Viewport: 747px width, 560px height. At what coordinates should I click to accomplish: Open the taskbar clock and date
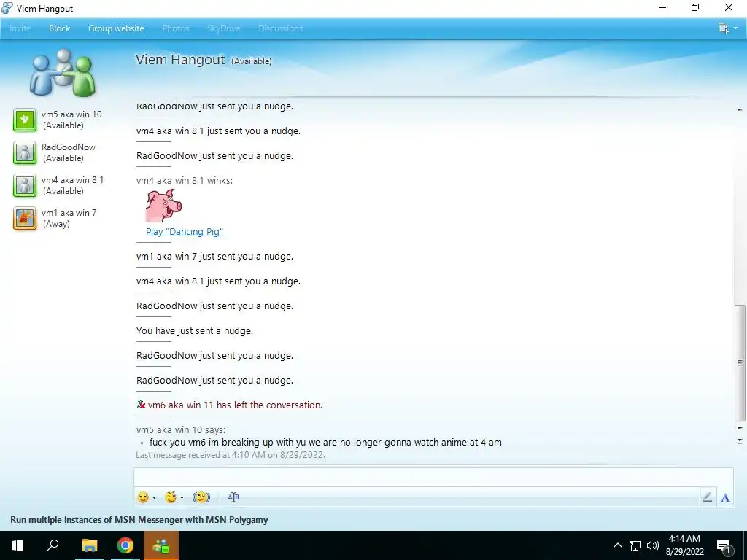tap(684, 545)
